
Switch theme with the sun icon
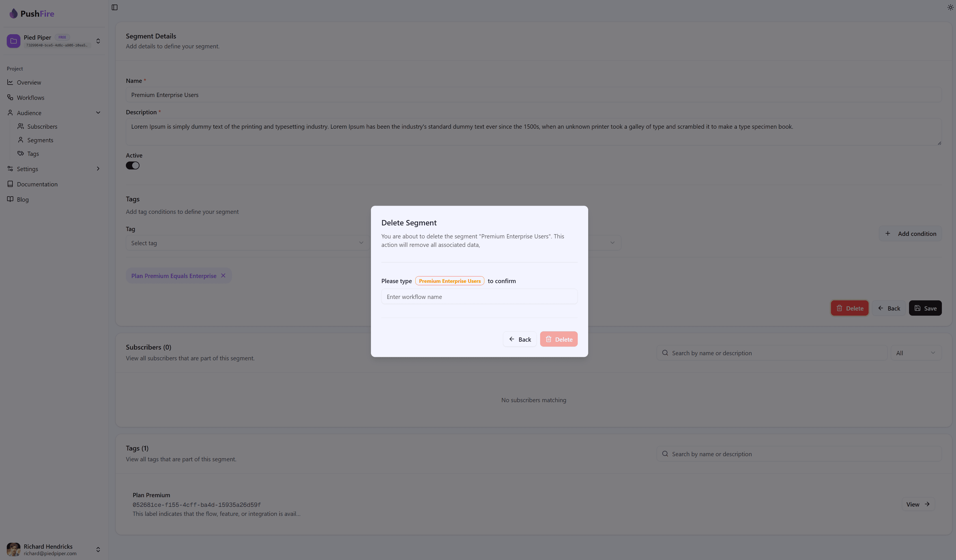click(x=950, y=7)
